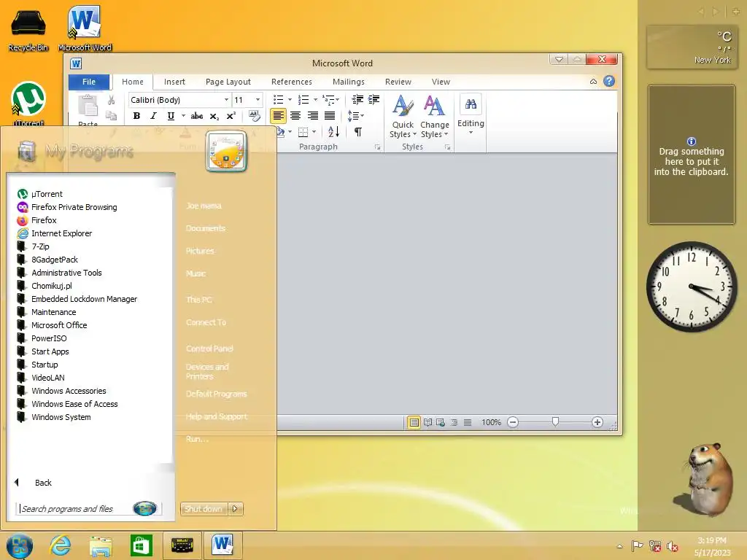Switch to the Mailings tab
The height and width of the screenshot is (560, 747).
tap(348, 82)
